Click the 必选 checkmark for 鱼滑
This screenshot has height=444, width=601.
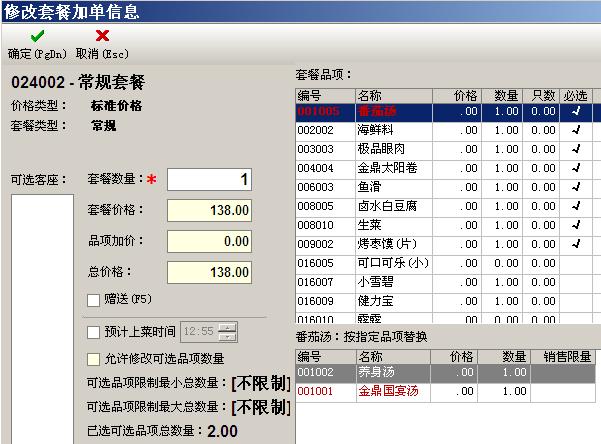pos(575,187)
